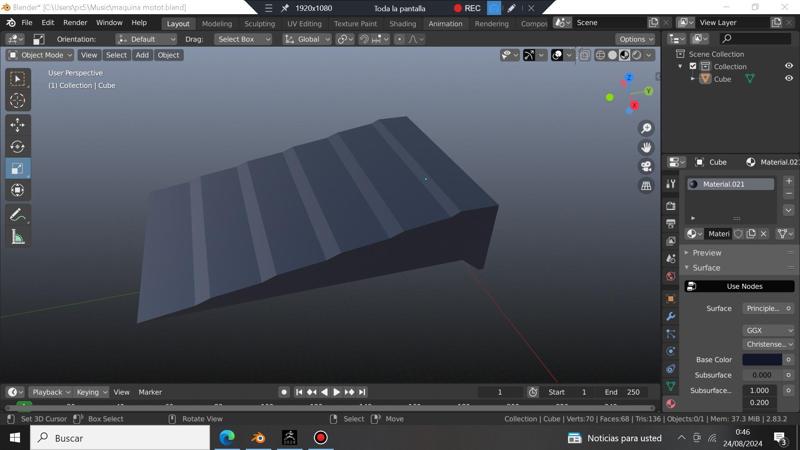Image resolution: width=800 pixels, height=450 pixels.
Task: Select the Annotate tool
Action: [x=17, y=215]
